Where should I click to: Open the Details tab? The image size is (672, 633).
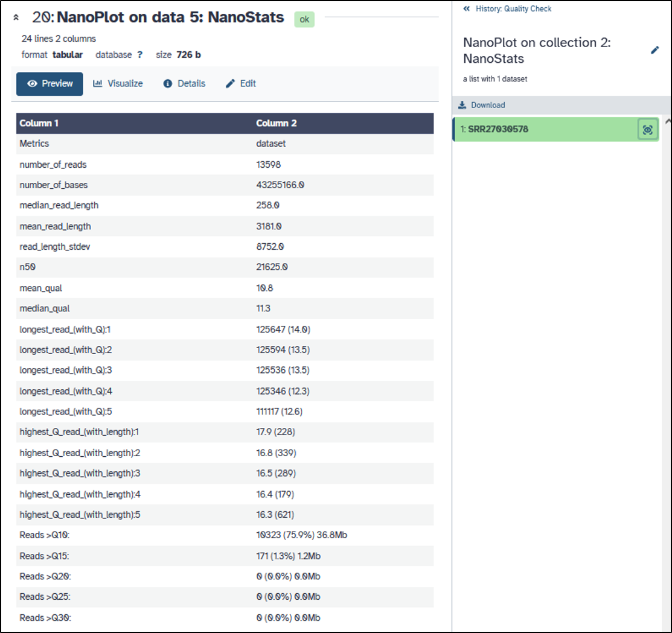pos(184,83)
